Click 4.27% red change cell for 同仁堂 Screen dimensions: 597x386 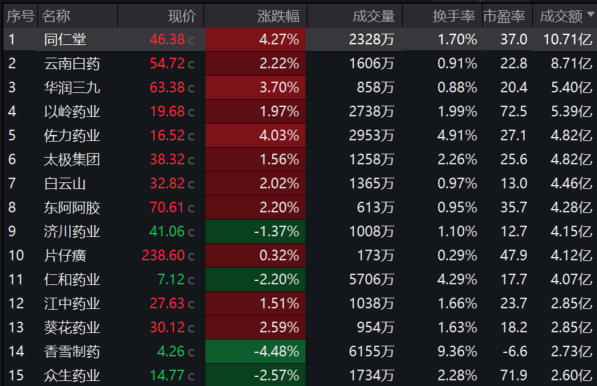point(255,39)
